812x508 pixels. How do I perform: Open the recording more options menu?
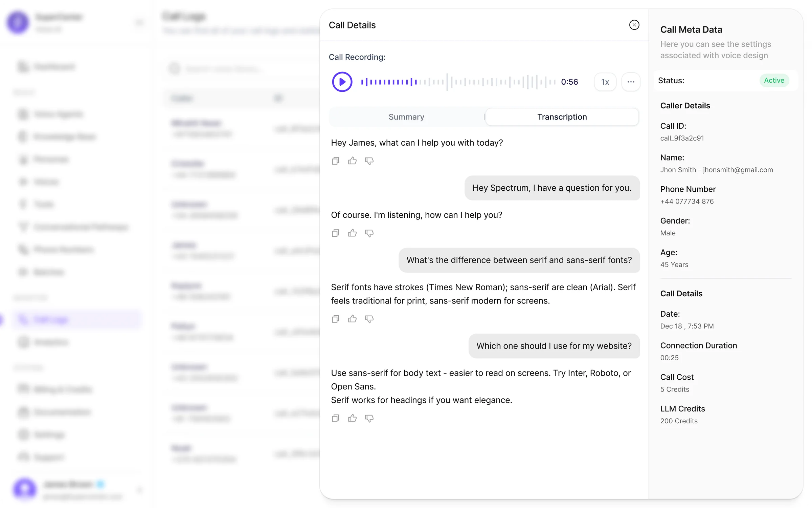click(x=631, y=82)
